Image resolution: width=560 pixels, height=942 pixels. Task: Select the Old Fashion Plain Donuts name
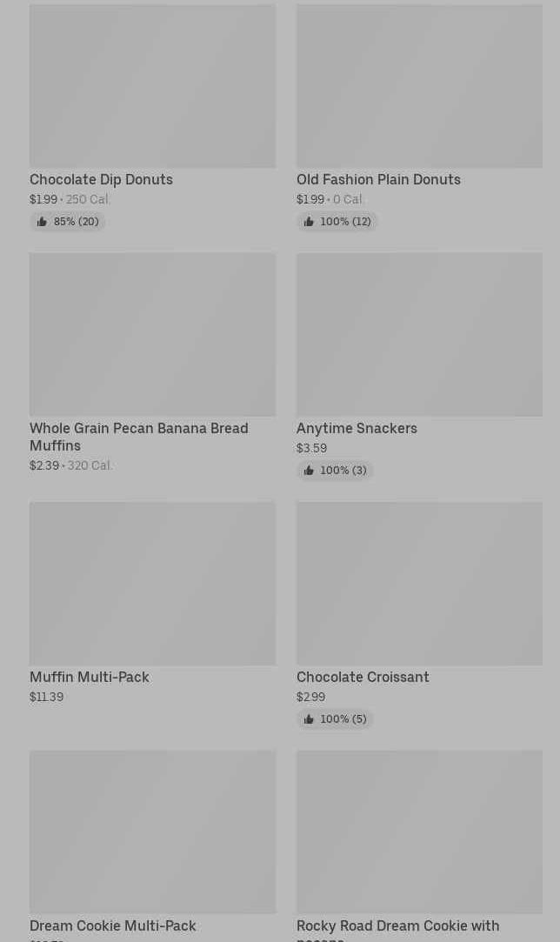click(x=378, y=179)
